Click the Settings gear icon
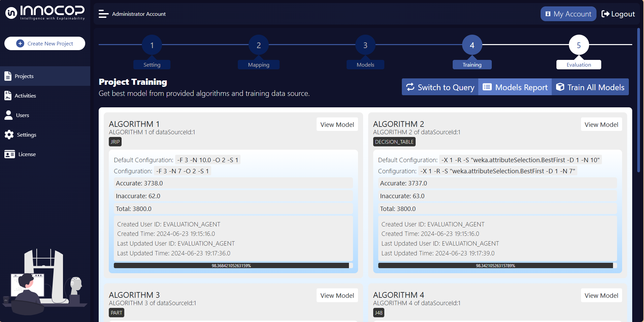Image resolution: width=644 pixels, height=322 pixels. tap(9, 135)
